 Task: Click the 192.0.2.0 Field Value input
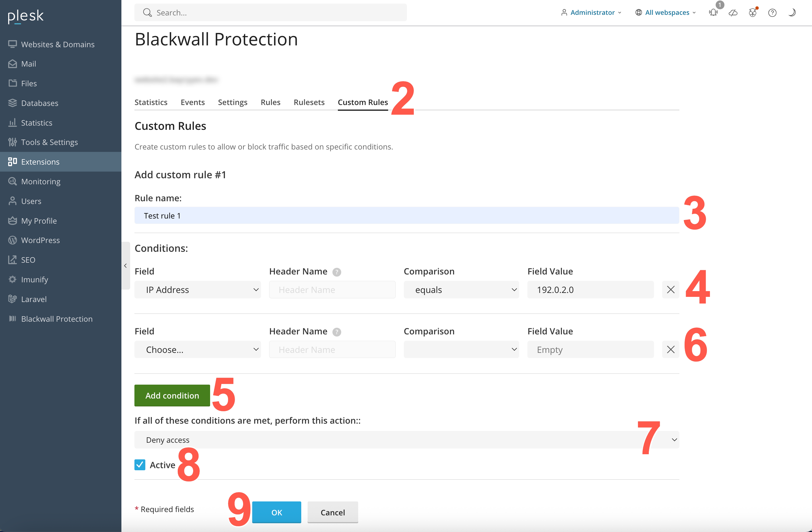point(591,290)
